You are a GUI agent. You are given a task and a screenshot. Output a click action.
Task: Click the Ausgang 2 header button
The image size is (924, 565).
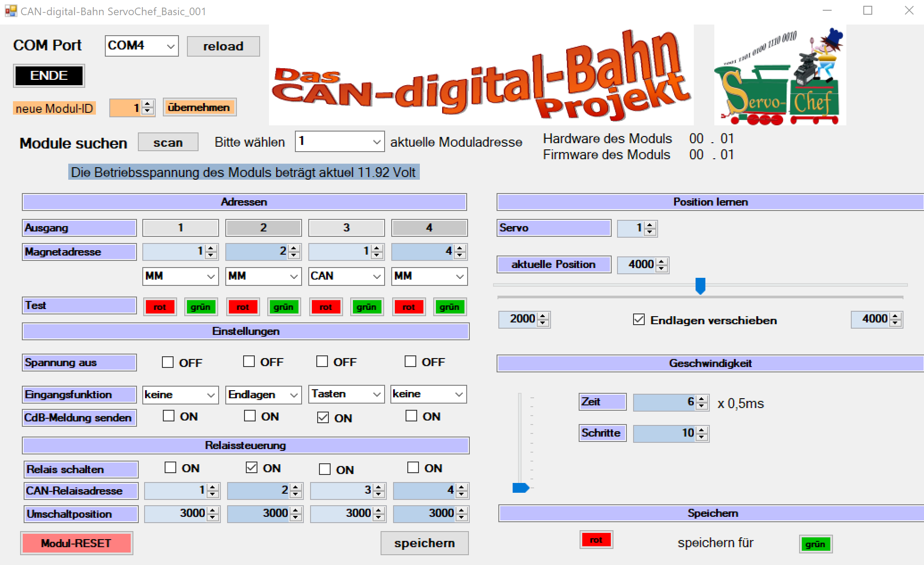[263, 228]
